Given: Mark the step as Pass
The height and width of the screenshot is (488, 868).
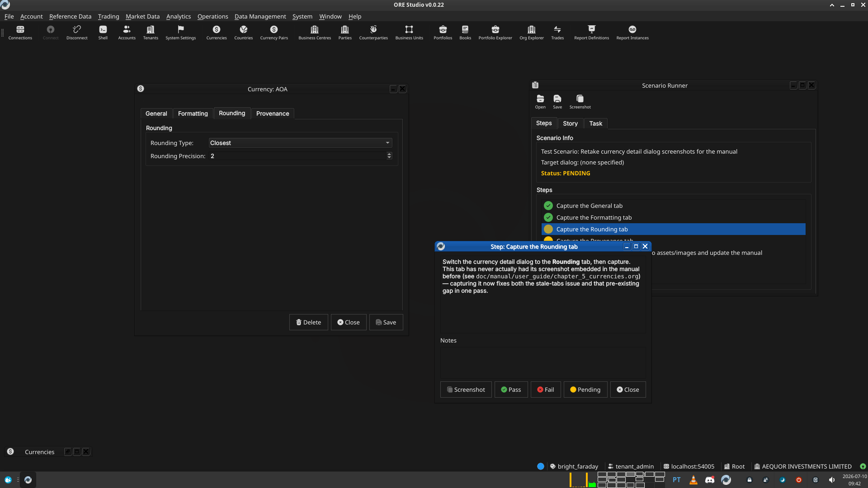Looking at the screenshot, I should pos(511,389).
